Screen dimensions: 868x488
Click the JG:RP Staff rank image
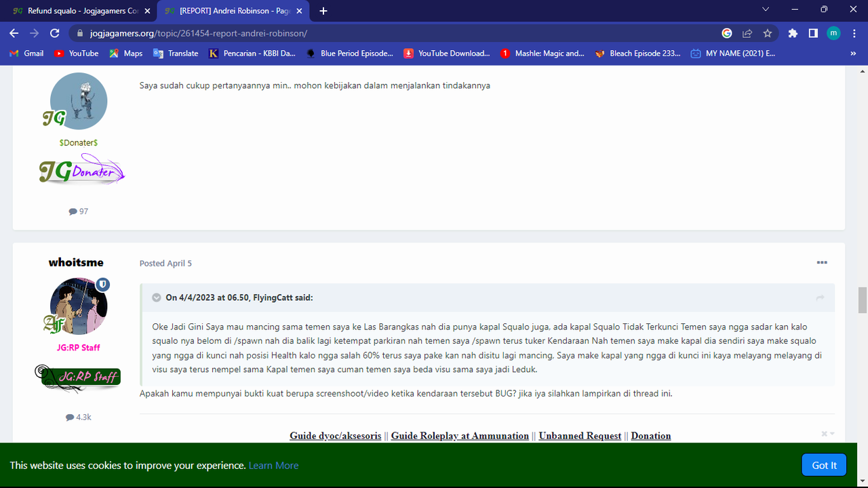(78, 377)
